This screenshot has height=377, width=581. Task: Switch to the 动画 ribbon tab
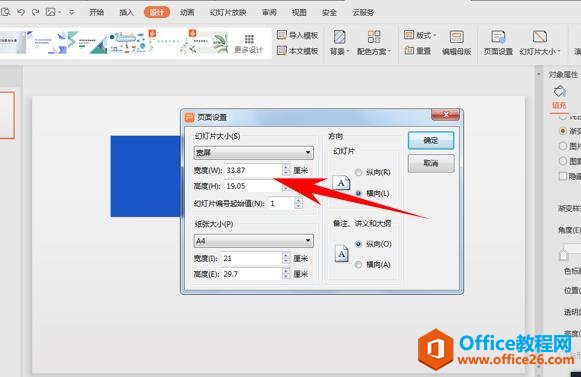(x=187, y=12)
